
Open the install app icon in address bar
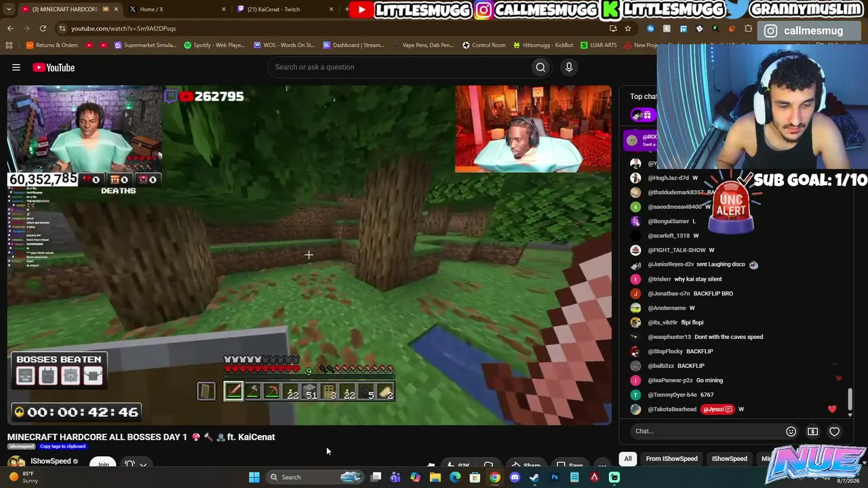613,28
